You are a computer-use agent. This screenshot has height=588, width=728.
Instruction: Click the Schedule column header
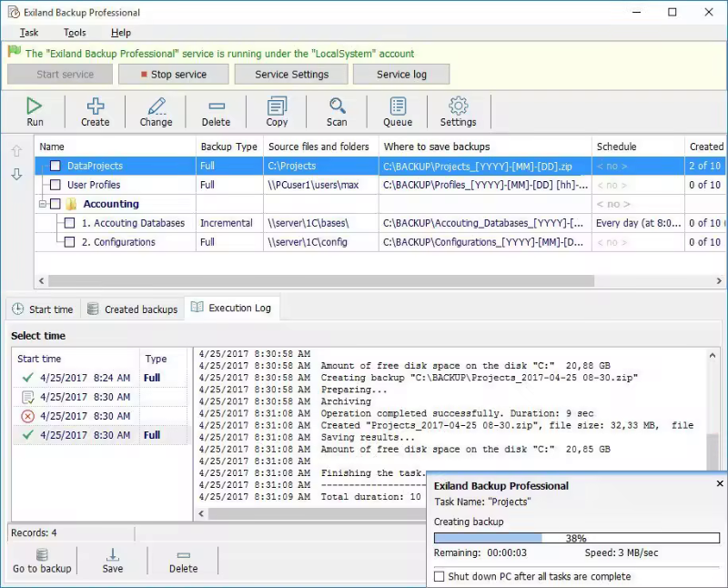coord(638,147)
